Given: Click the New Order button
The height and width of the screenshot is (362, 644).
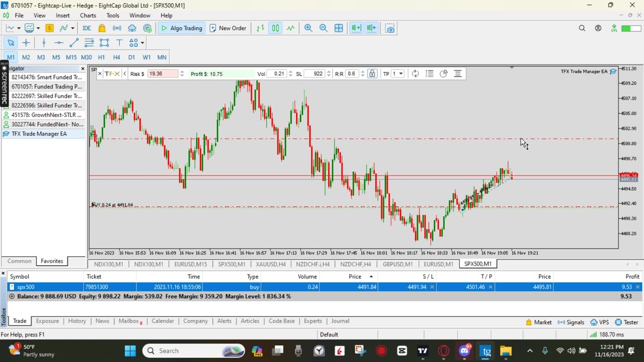Looking at the screenshot, I should click(228, 28).
